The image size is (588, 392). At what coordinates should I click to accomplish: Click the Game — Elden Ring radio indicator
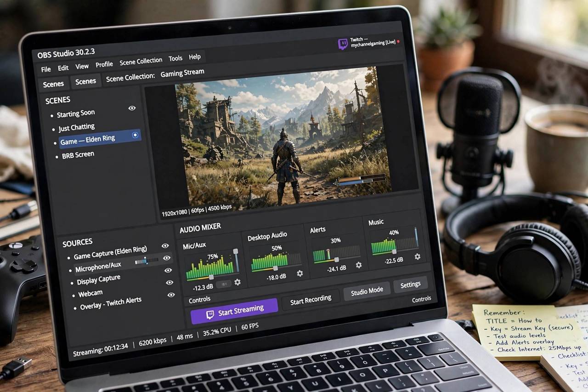(135, 135)
